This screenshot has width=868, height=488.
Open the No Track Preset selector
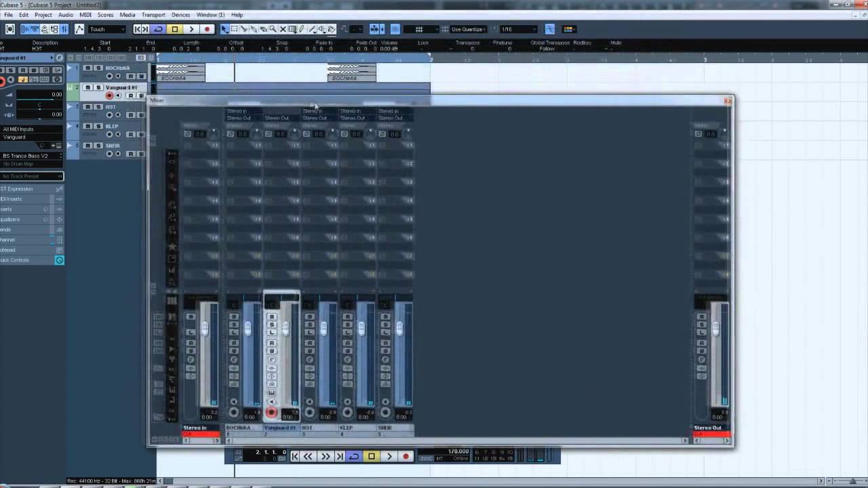(x=32, y=176)
